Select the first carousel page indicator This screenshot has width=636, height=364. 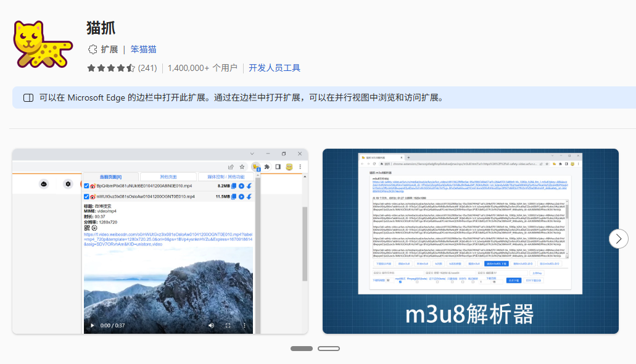click(302, 349)
